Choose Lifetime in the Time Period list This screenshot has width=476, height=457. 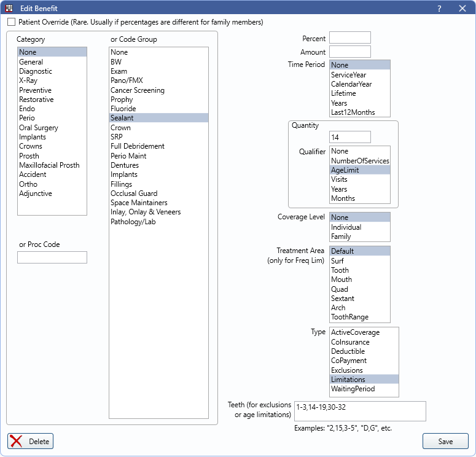point(343,93)
